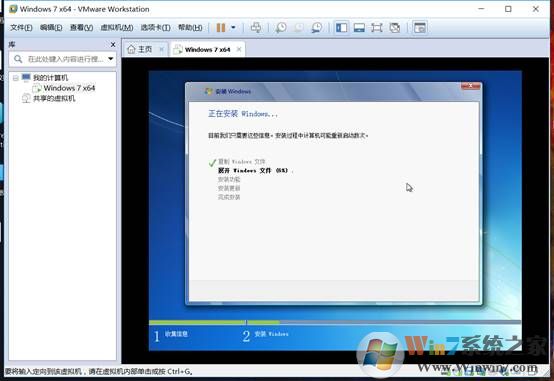554x381 pixels.
Task: Maximize the VMware Workstation window
Action: 508,9
